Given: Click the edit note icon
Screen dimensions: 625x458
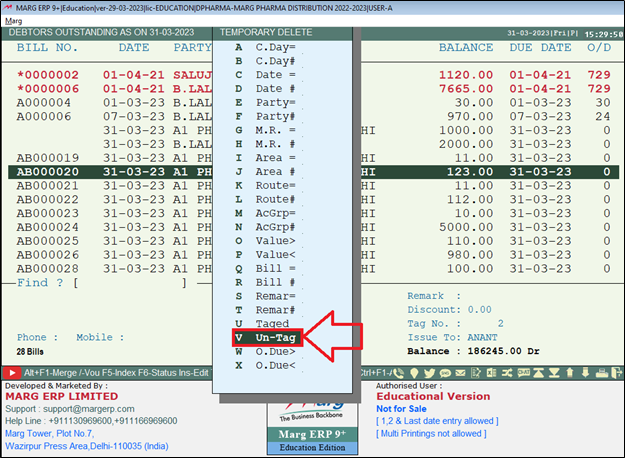Looking at the screenshot, I should point(476,373).
